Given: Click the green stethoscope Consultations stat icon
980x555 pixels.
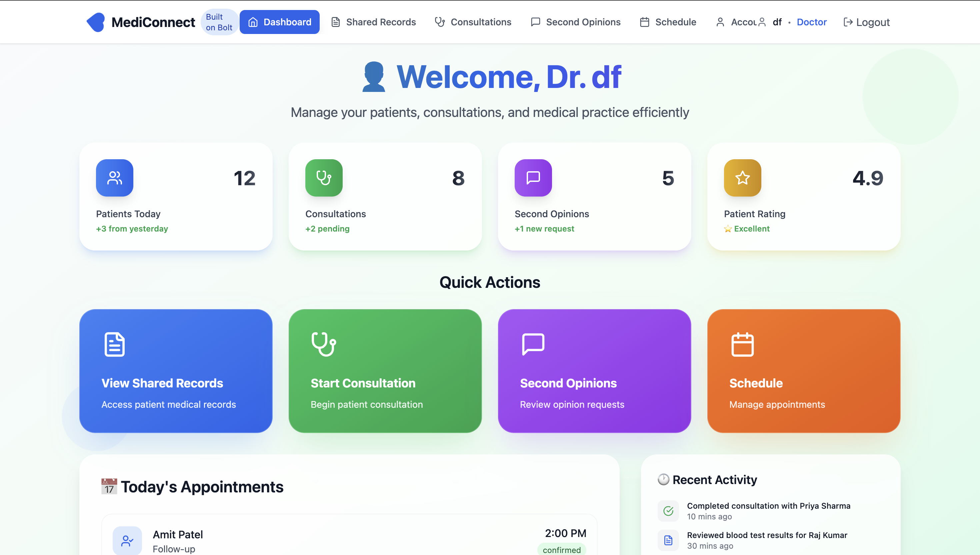Looking at the screenshot, I should coord(324,178).
